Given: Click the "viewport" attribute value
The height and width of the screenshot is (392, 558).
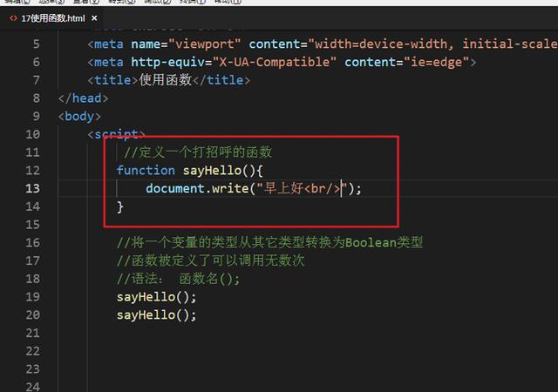Looking at the screenshot, I should click(x=205, y=44).
